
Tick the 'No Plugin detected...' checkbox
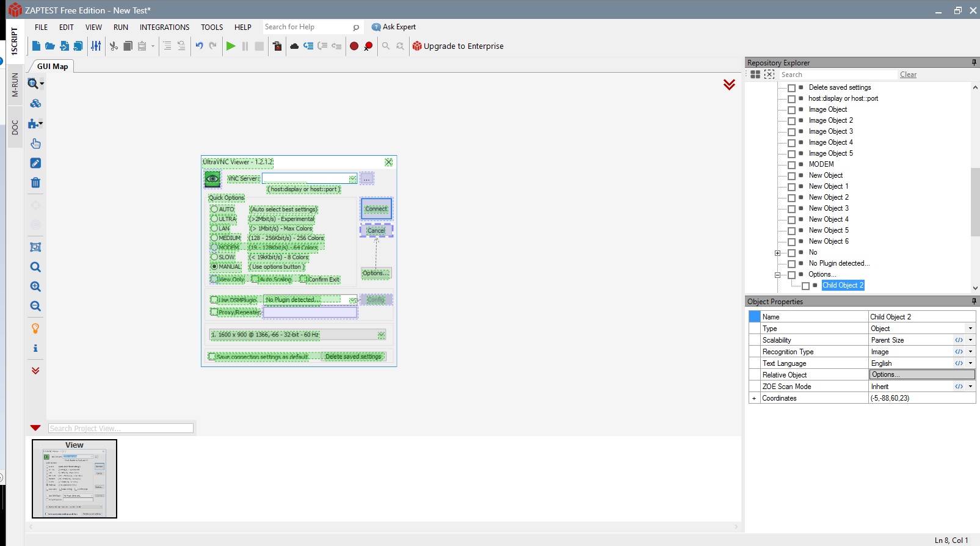coord(791,264)
